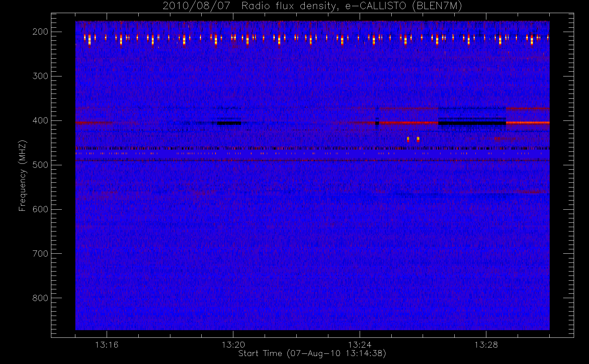Click the 300 frequency tick label
The height and width of the screenshot is (364, 589).
click(x=40, y=76)
